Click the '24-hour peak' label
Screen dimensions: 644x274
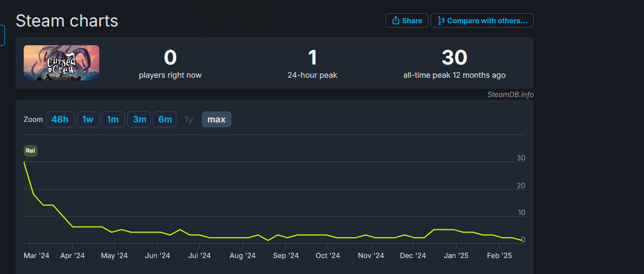pos(313,75)
